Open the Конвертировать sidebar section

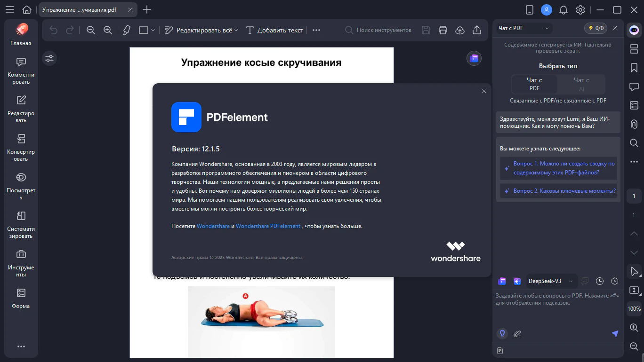pyautogui.click(x=21, y=148)
